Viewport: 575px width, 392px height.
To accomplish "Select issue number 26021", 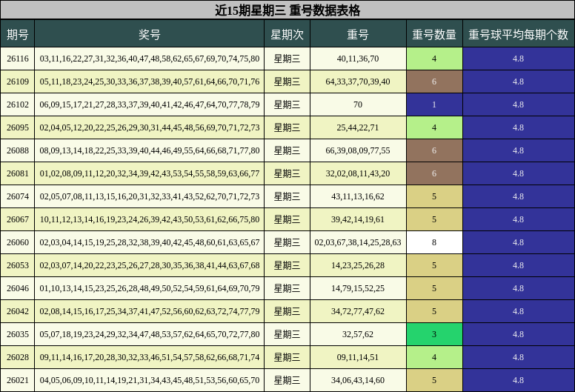I will tap(18, 380).
